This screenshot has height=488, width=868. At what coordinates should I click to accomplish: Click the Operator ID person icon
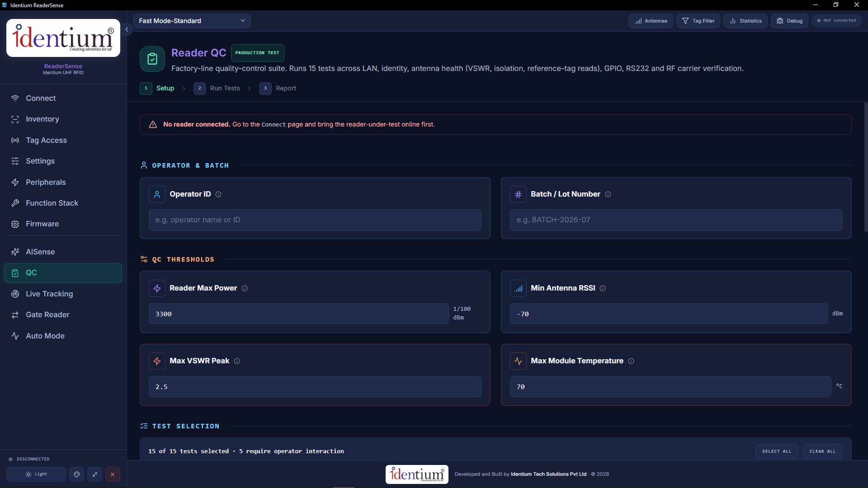coord(157,194)
